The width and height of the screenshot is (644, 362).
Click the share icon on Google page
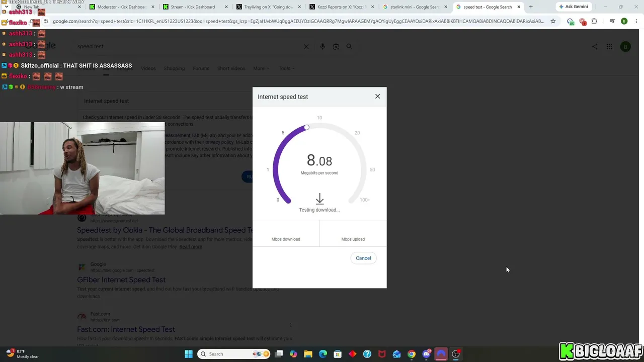tap(595, 47)
